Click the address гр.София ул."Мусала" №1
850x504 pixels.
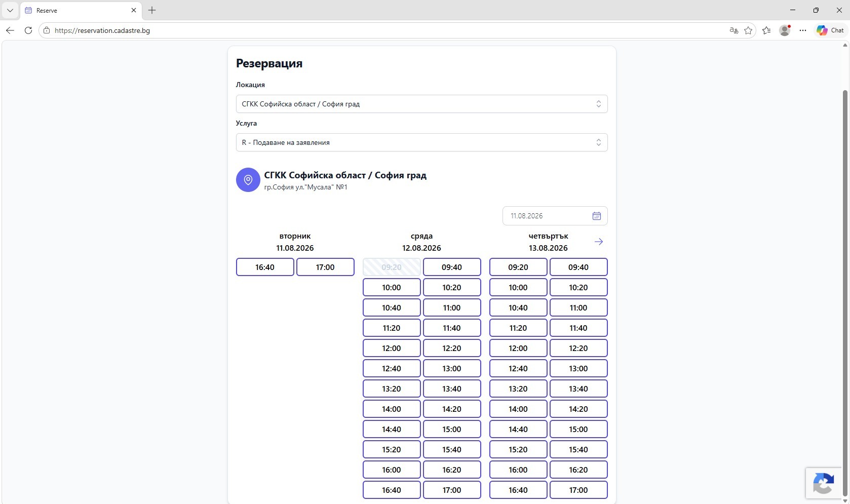click(x=305, y=187)
